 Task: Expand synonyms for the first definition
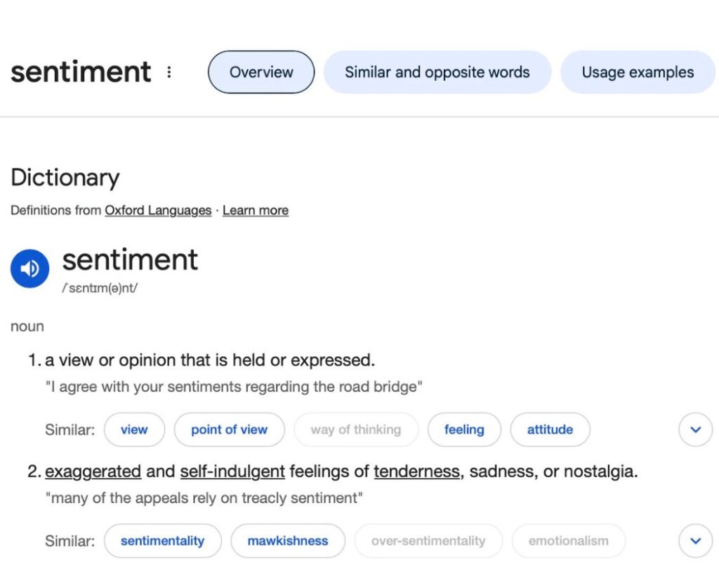pos(695,429)
